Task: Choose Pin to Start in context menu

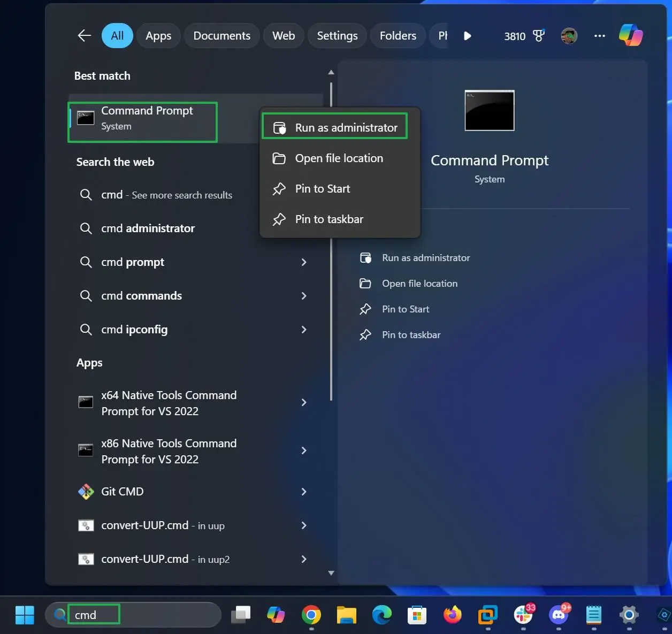Action: pyautogui.click(x=340, y=189)
